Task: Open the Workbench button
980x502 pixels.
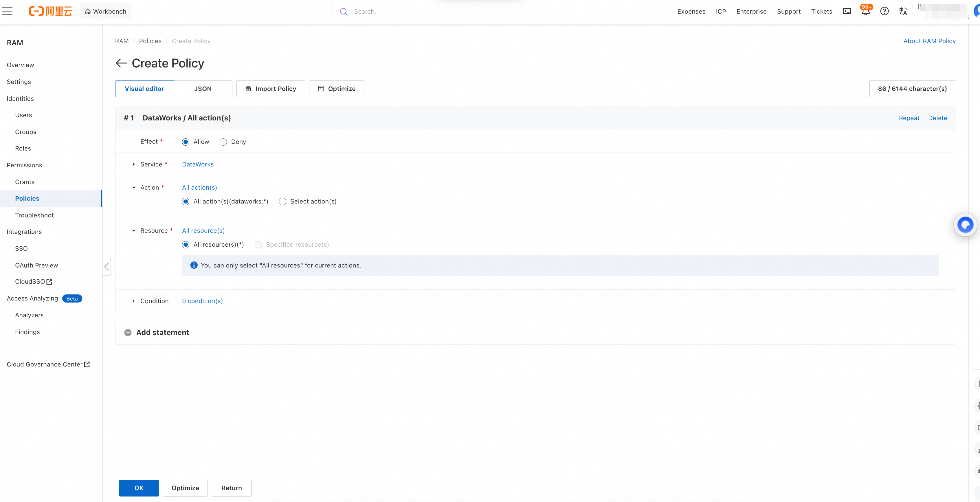Action: [105, 11]
